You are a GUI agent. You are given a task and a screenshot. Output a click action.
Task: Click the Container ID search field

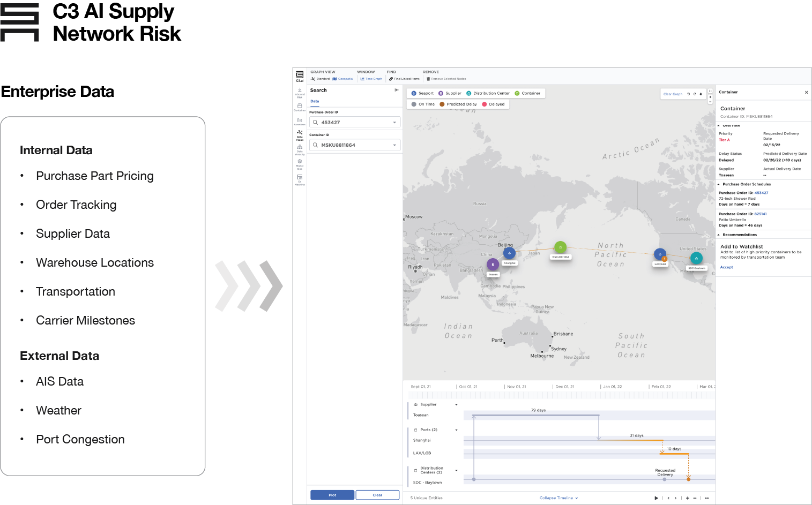(355, 145)
